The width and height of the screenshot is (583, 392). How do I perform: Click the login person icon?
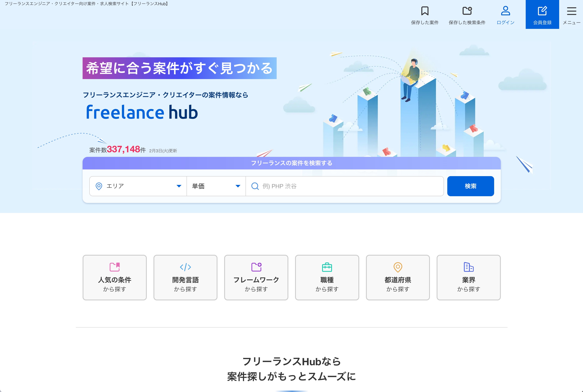[x=505, y=11]
